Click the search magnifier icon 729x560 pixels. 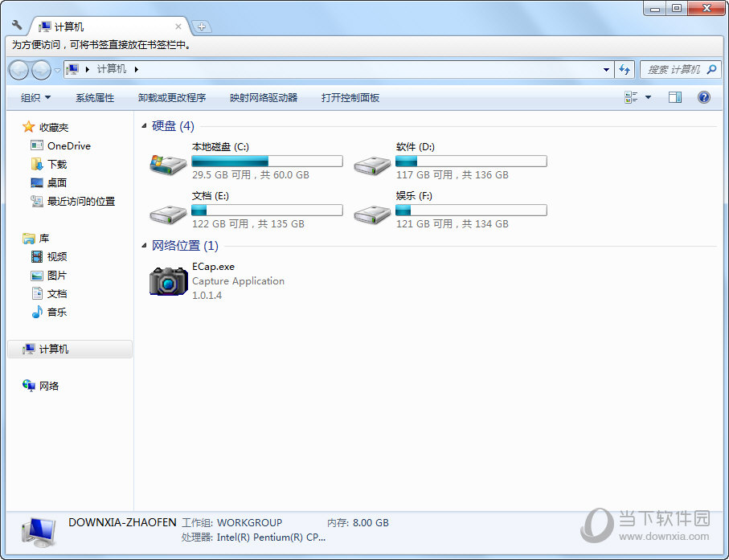click(x=711, y=70)
